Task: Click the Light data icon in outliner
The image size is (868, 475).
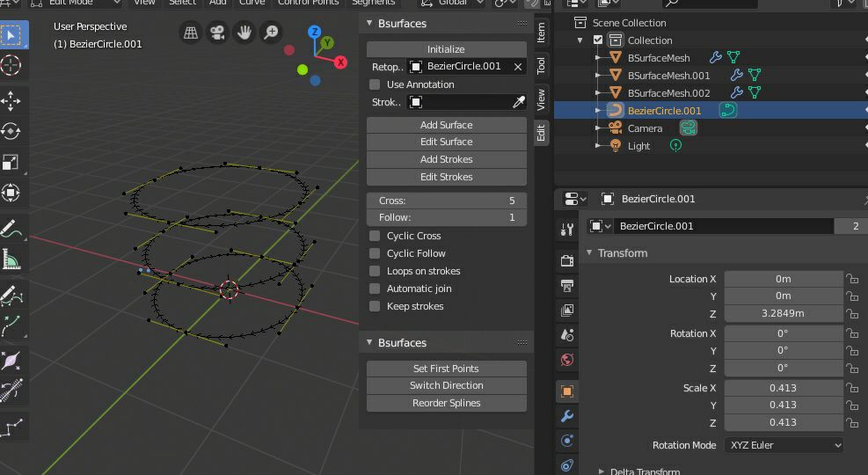Action: (x=675, y=146)
